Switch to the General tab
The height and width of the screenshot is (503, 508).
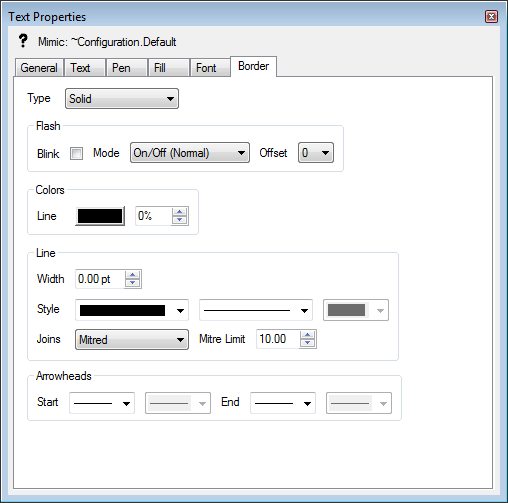click(39, 68)
